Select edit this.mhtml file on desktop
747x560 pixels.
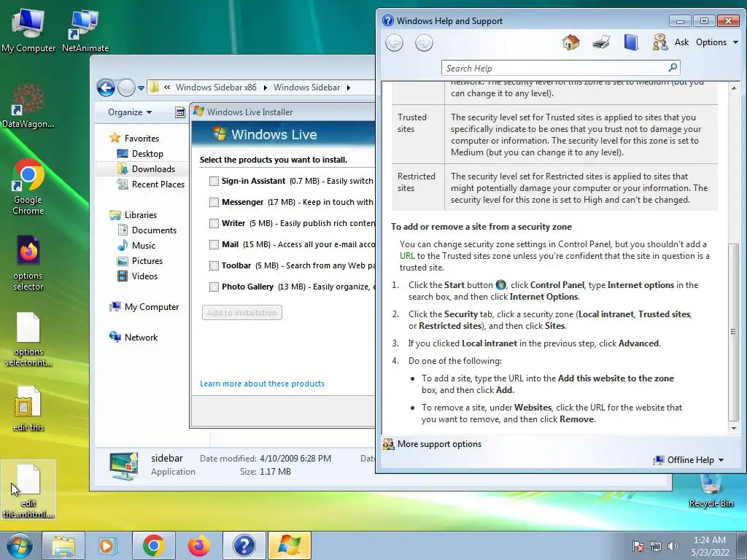pos(28,491)
